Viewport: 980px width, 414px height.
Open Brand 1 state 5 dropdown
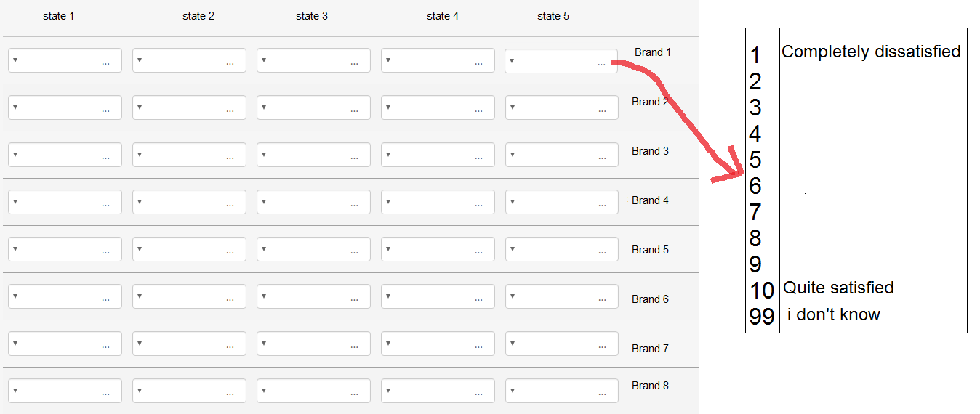coord(561,61)
